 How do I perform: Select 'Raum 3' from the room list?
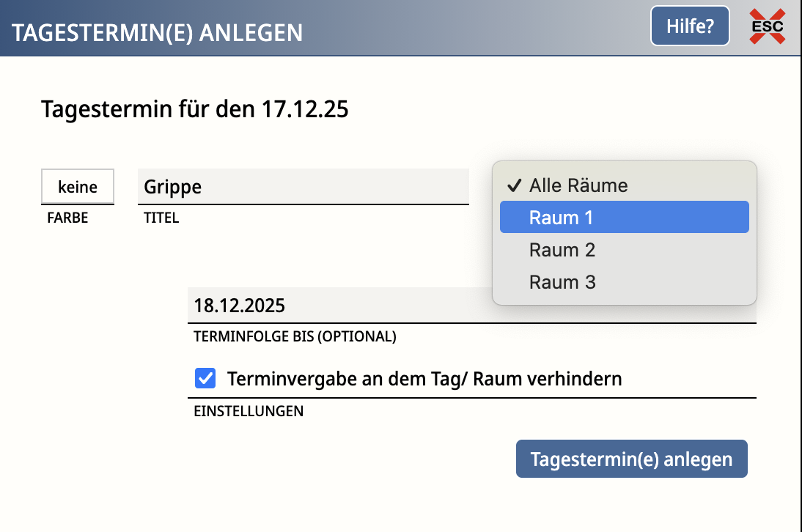562,282
